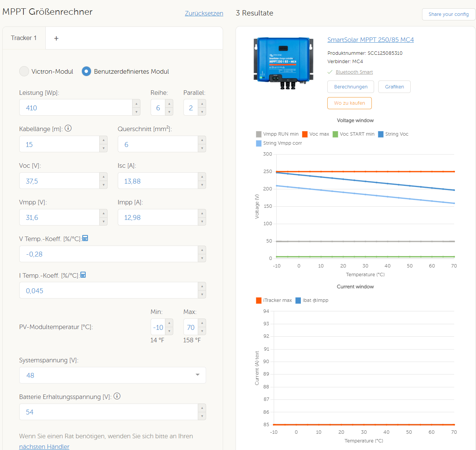This screenshot has height=450, width=476.
Task: Switch to the Tracker 1 tab
Action: tap(24, 38)
